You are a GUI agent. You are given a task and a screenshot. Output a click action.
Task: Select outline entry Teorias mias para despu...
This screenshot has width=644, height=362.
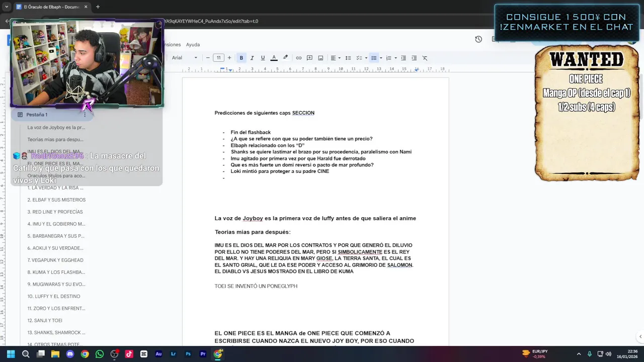click(55, 139)
